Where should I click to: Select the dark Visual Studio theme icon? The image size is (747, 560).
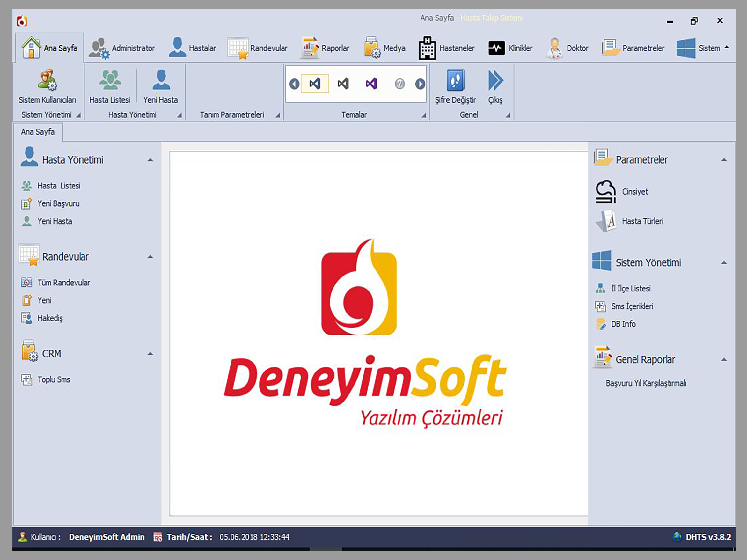343,84
